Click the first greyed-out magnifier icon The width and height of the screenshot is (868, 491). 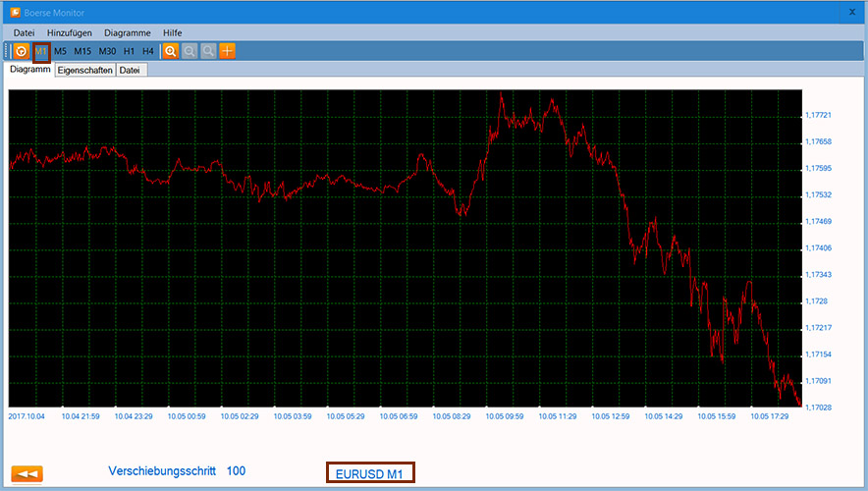point(190,51)
